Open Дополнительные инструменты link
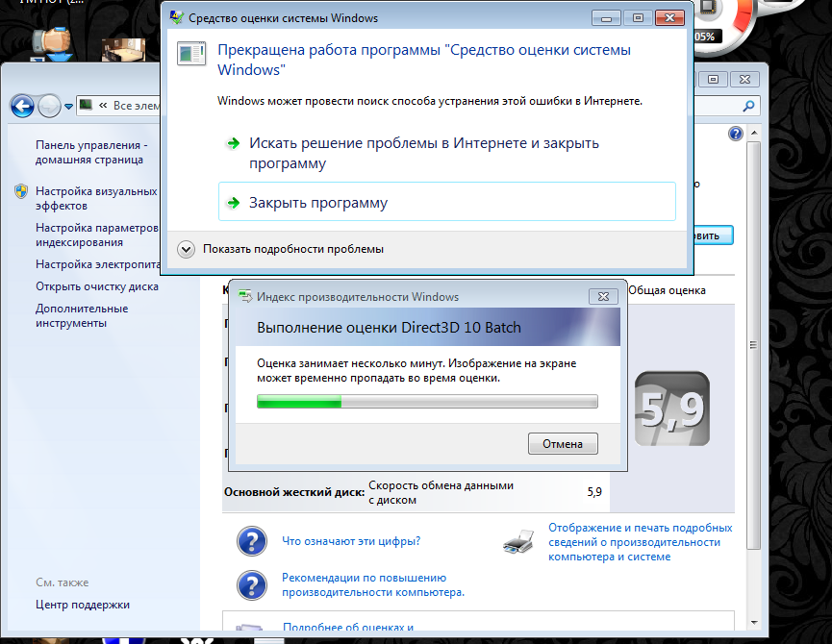Viewport: 832px width, 644px height. coord(82,315)
